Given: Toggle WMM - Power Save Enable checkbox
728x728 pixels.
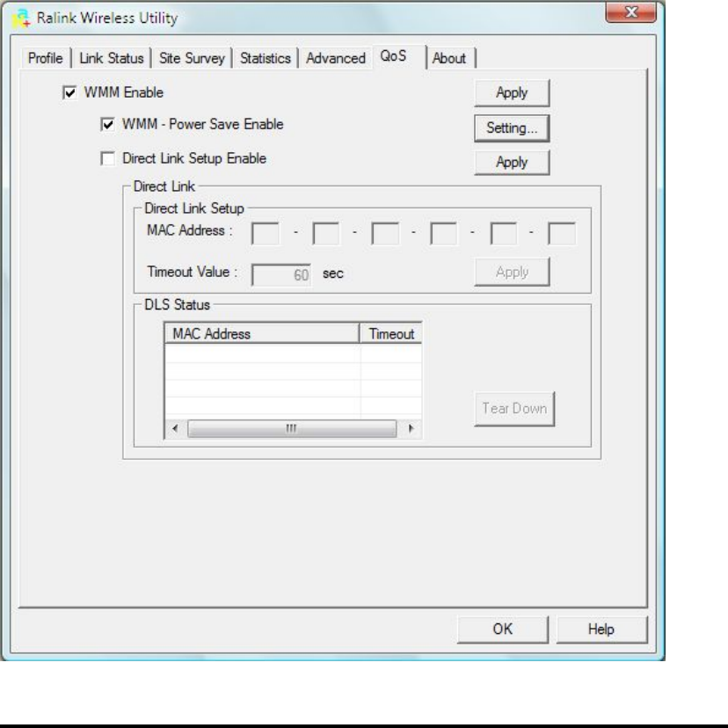Looking at the screenshot, I should pyautogui.click(x=107, y=125).
